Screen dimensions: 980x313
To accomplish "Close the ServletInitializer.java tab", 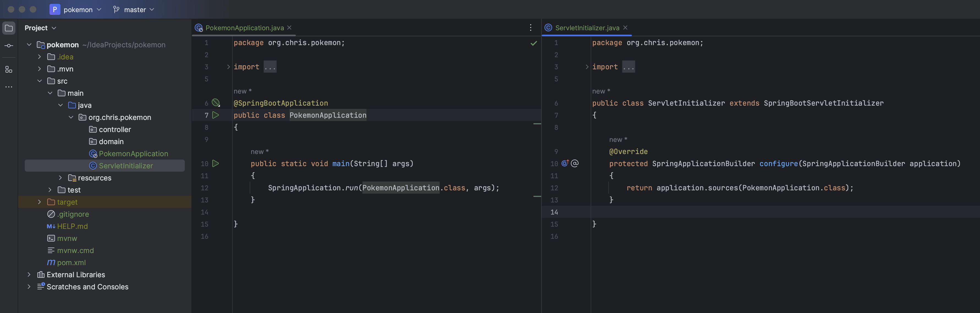I will point(626,28).
